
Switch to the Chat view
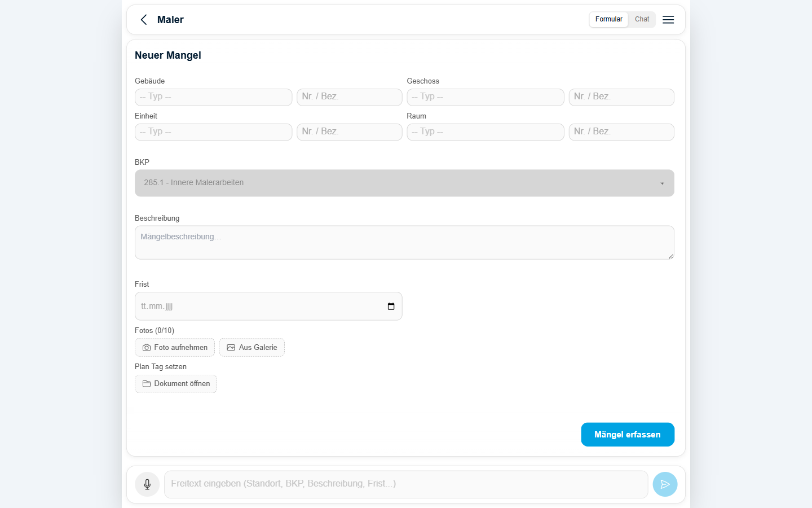click(x=642, y=19)
